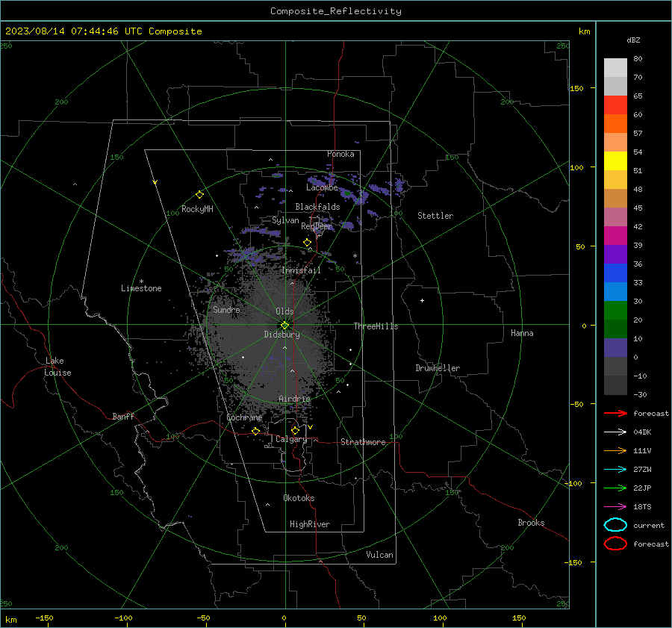Click the ThreeHills label
Viewport: 672px width, 628px height.
(x=376, y=326)
